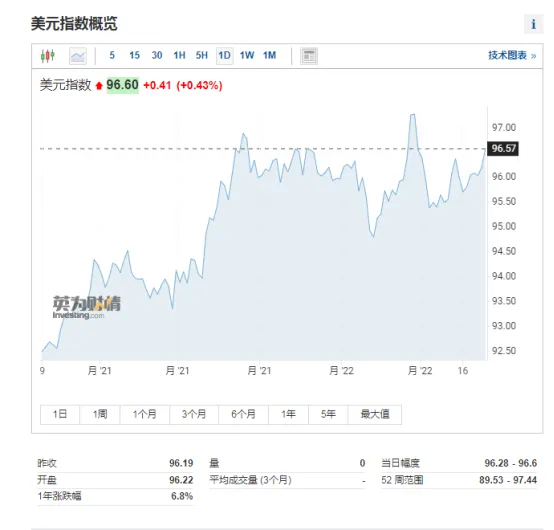Select the 最大值 range button
554x530 pixels.
tap(375, 414)
